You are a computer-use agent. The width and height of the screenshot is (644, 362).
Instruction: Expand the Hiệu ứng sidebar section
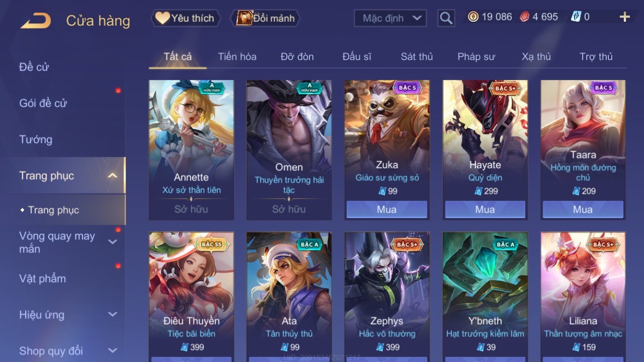click(x=112, y=314)
